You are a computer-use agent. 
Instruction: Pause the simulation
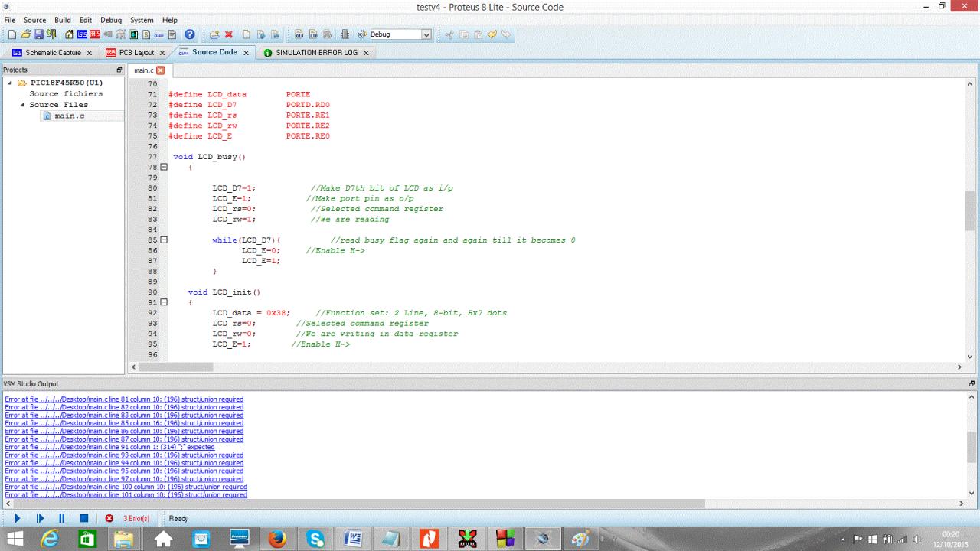point(62,518)
